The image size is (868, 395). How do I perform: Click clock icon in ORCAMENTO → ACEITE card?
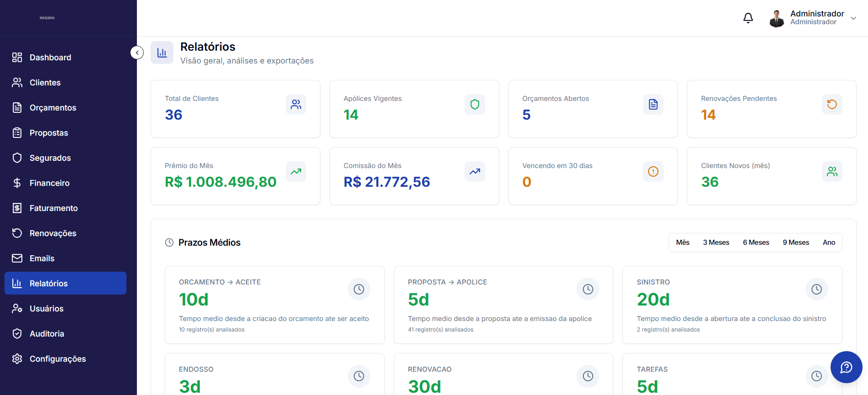tap(359, 289)
